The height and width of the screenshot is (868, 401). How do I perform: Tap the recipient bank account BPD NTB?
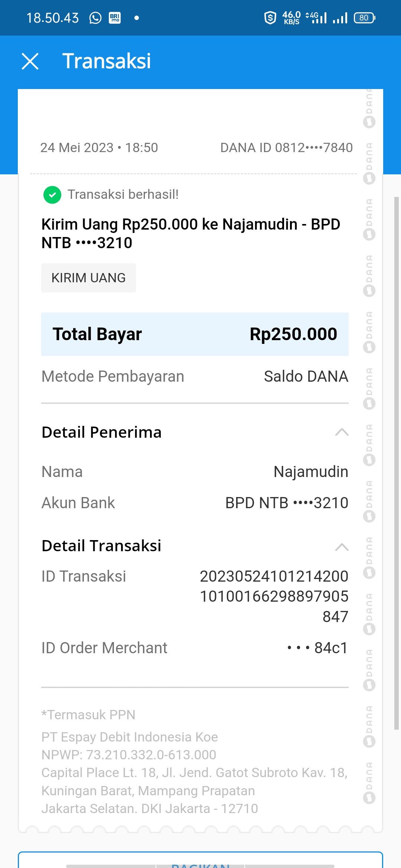coord(287,503)
